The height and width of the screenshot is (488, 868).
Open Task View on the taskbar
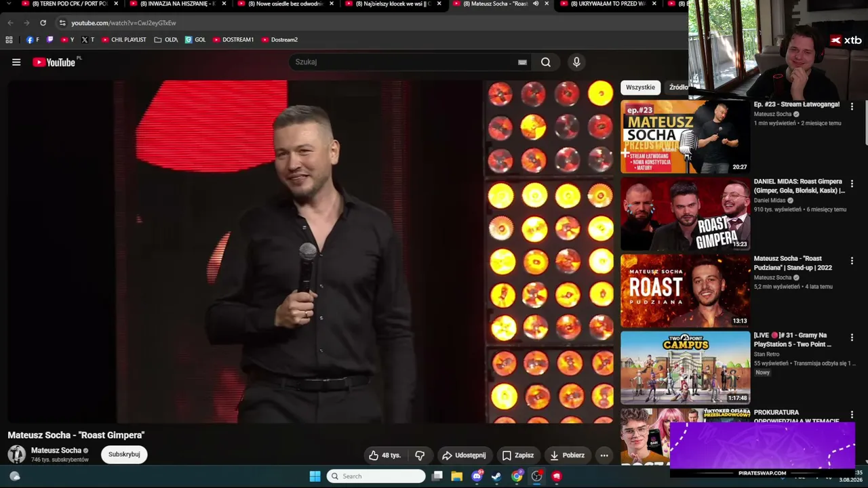tap(437, 476)
